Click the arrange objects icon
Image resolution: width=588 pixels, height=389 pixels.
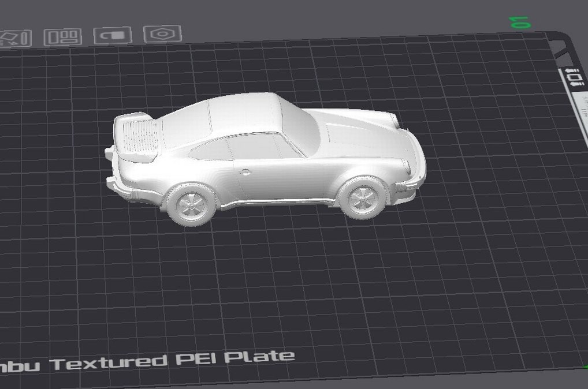point(64,35)
